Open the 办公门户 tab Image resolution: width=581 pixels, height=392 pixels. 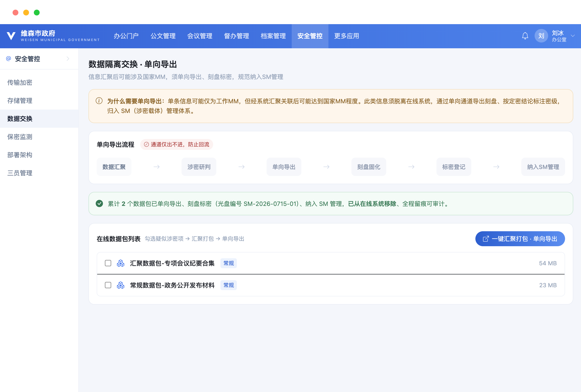[x=126, y=36]
